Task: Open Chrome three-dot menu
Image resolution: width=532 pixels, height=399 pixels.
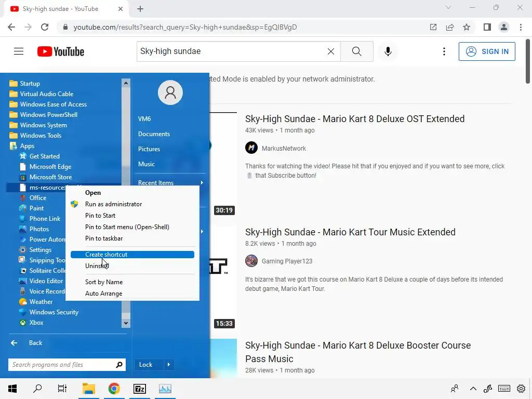Action: [521, 27]
